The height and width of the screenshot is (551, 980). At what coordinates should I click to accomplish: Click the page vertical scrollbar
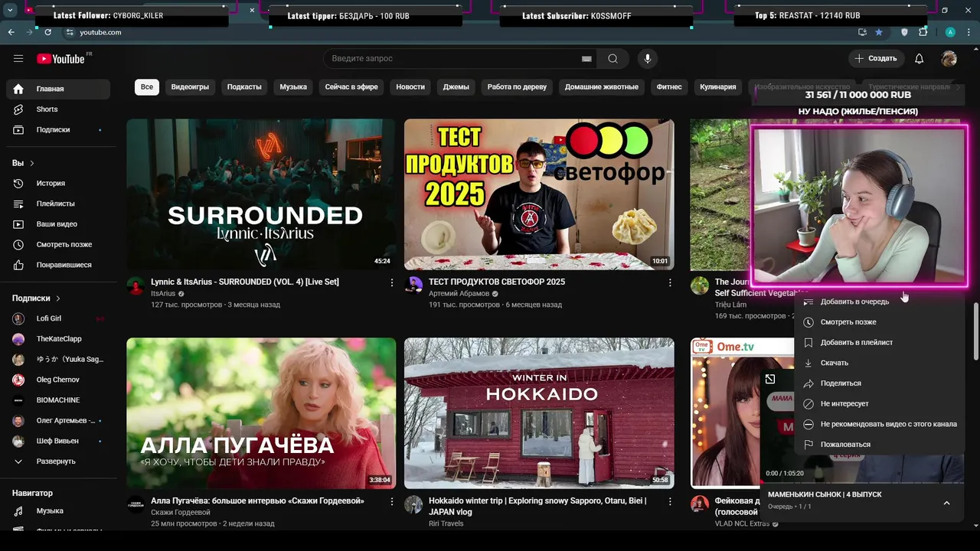click(x=975, y=331)
